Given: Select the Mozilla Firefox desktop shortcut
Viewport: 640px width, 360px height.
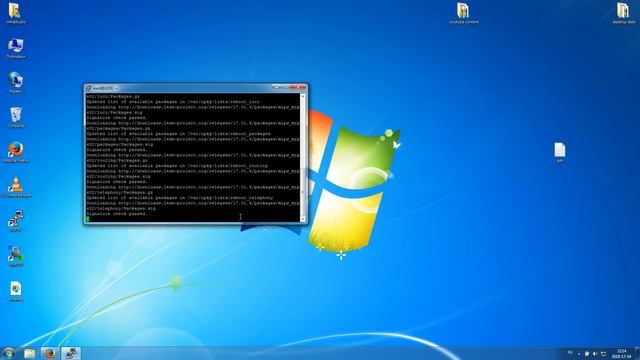Looking at the screenshot, I should coord(16,152).
